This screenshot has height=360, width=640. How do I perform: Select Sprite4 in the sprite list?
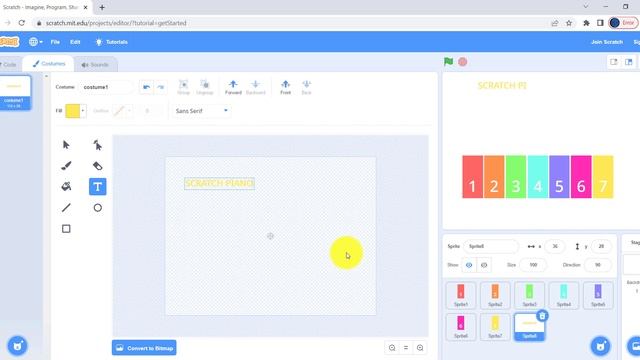564,295
